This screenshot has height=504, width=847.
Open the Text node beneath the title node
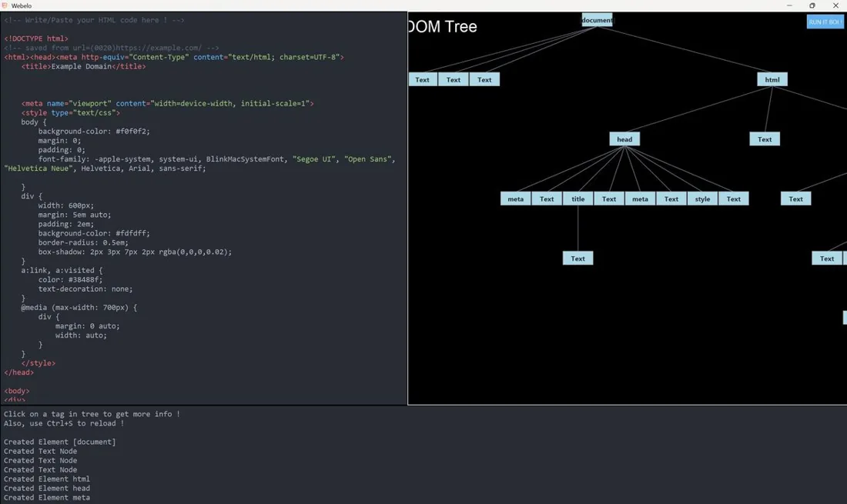pos(578,259)
